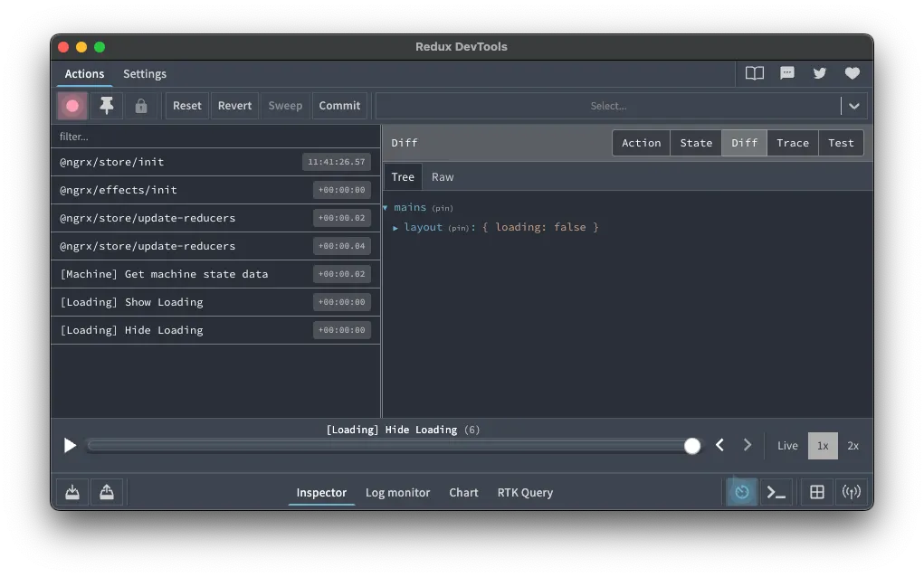Click the Sweep button

285,106
